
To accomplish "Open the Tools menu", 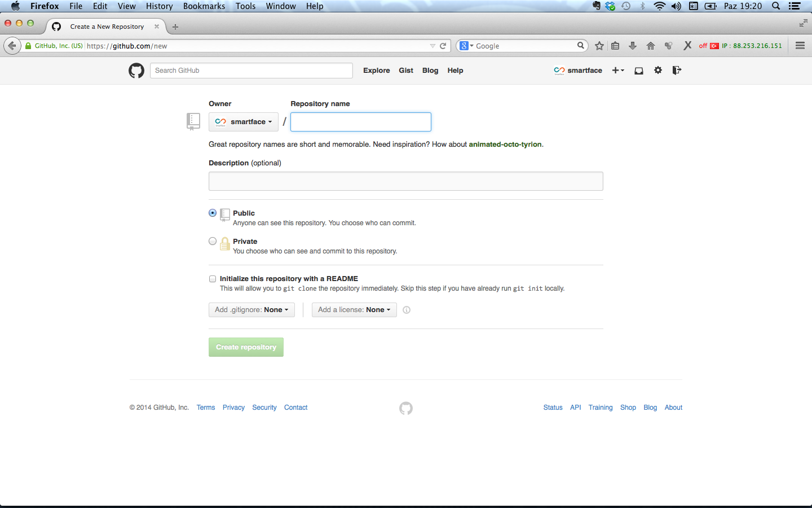I will [x=246, y=6].
